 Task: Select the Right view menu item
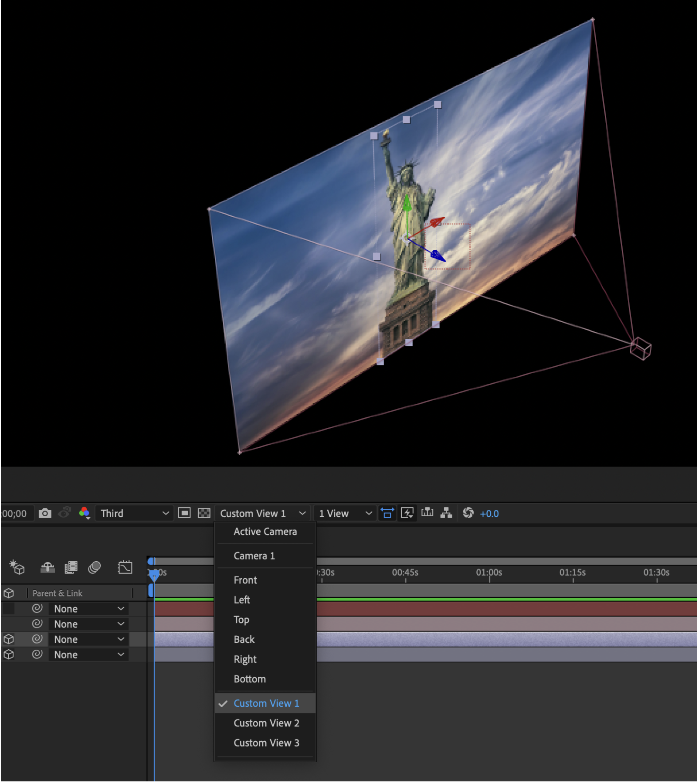265,659
